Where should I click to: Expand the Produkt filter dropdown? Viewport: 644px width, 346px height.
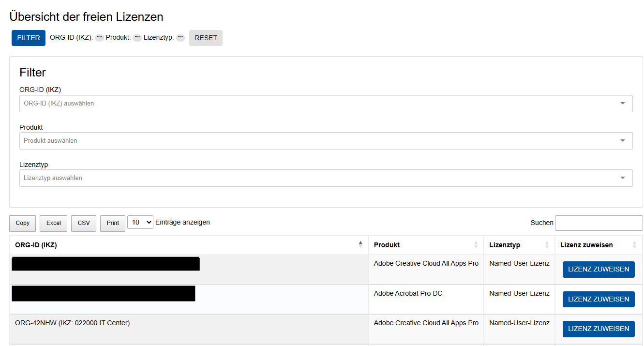click(x=326, y=141)
